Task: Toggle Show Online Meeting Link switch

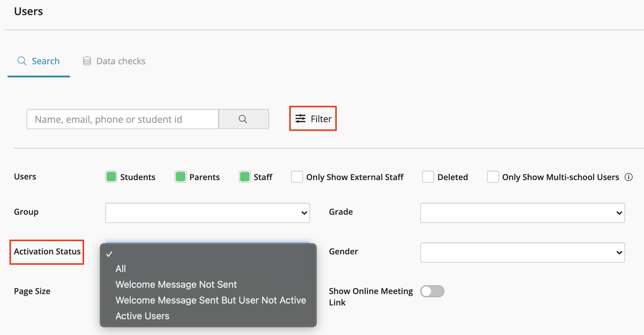Action: coord(432,291)
